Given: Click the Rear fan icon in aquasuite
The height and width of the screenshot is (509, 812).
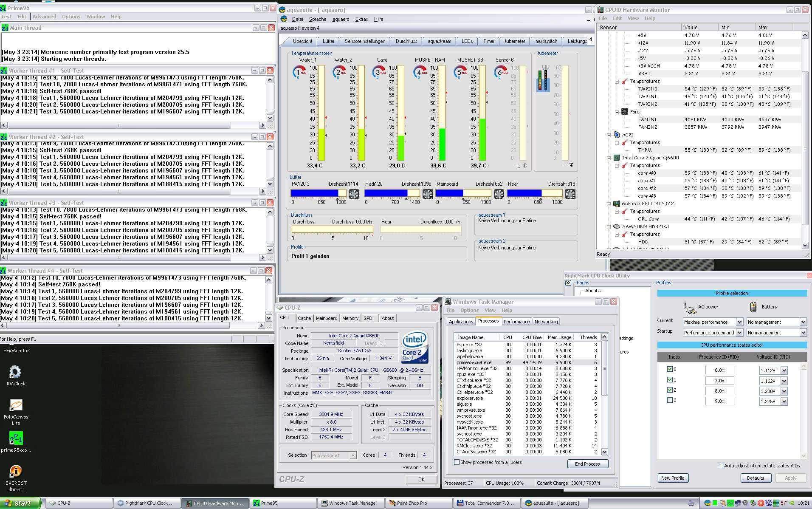Looking at the screenshot, I should click(x=570, y=194).
